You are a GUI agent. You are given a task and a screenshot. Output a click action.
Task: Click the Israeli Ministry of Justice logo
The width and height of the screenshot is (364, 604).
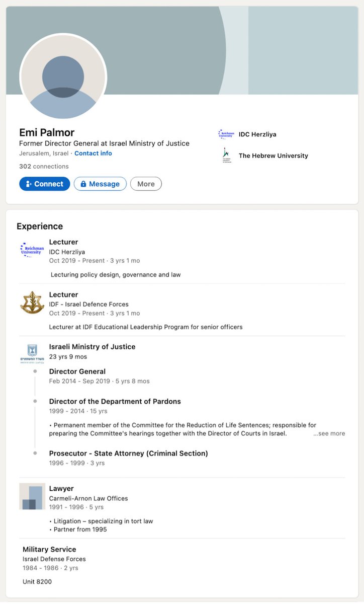(32, 354)
